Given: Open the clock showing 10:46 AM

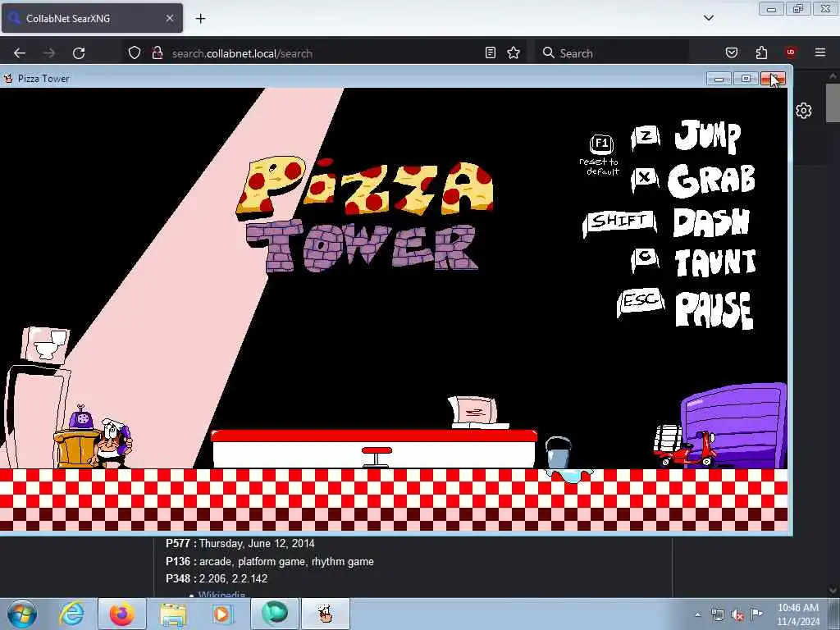Looking at the screenshot, I should (798, 614).
